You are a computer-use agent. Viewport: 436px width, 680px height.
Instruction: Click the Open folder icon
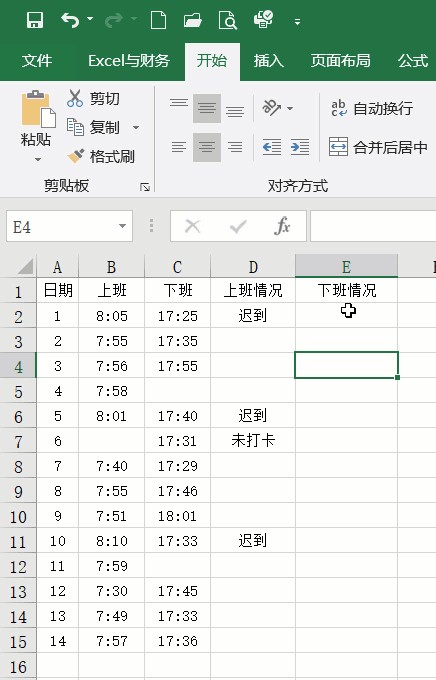click(x=193, y=20)
